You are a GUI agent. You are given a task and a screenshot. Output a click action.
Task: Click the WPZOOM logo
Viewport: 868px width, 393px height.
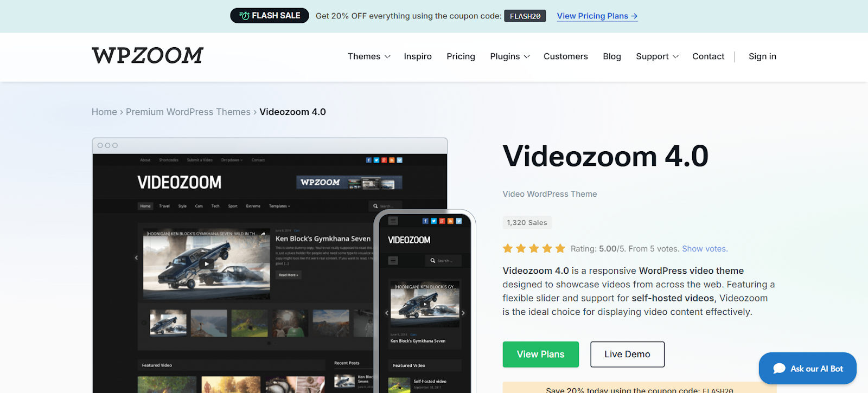pos(148,56)
